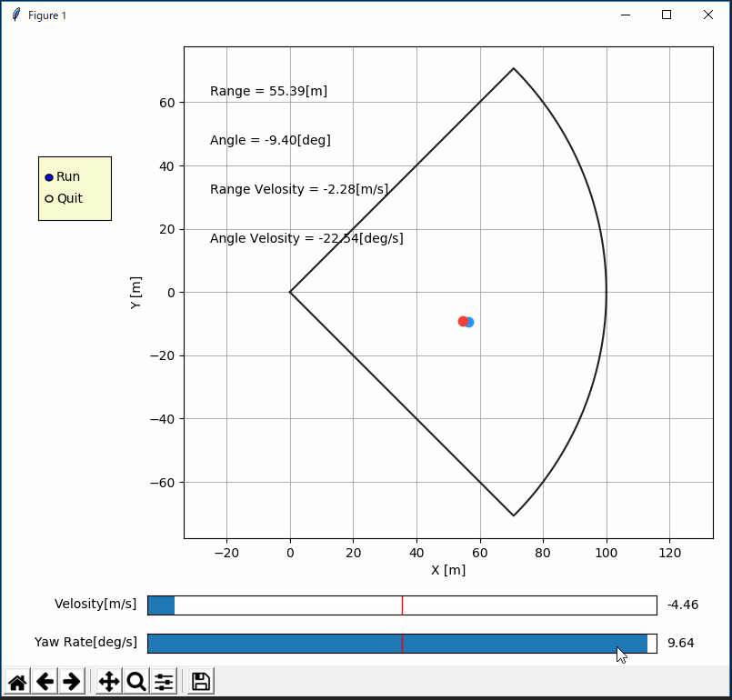Viewport: 732px width, 700px height.
Task: Click the y-axis tick label 60
Action: pyautogui.click(x=167, y=103)
